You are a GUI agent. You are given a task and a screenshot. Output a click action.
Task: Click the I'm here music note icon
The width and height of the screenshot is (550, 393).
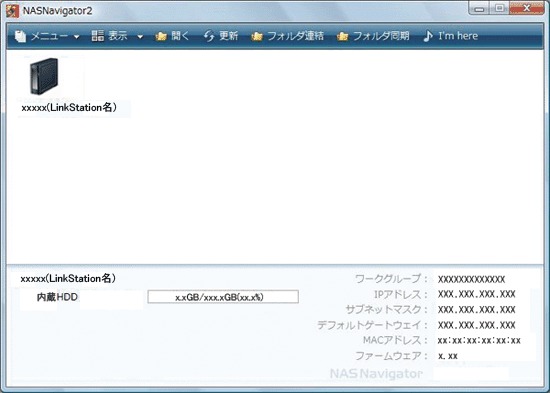[428, 36]
